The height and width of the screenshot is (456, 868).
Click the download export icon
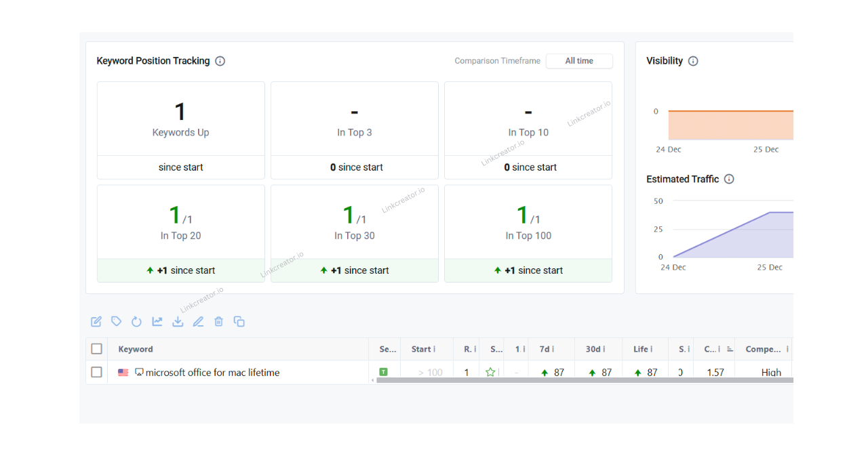pos(178,322)
